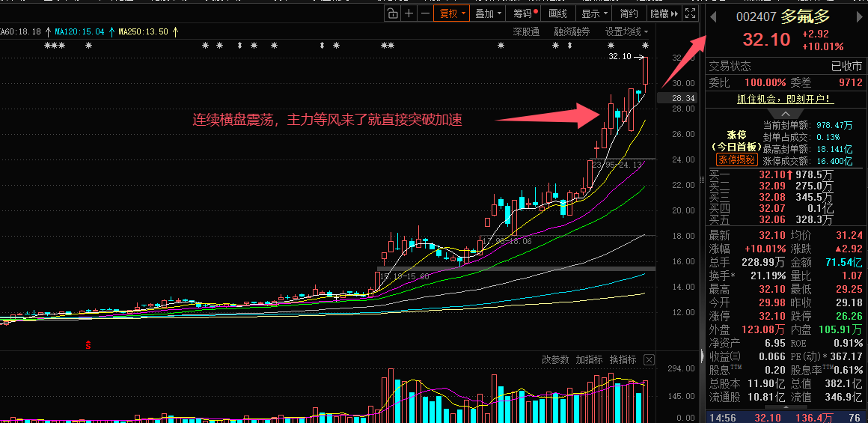Click the 14:56 tick trade row
Screen dimensions: 868x423
785,416
